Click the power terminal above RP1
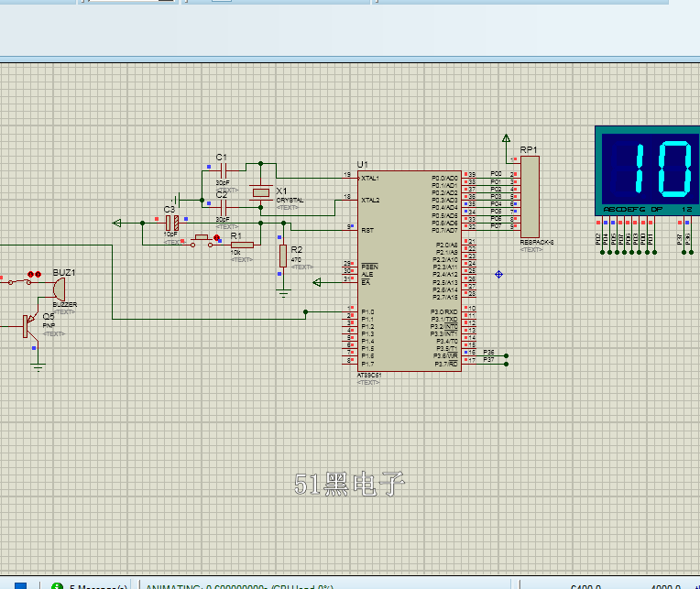The height and width of the screenshot is (589, 700). tap(506, 138)
